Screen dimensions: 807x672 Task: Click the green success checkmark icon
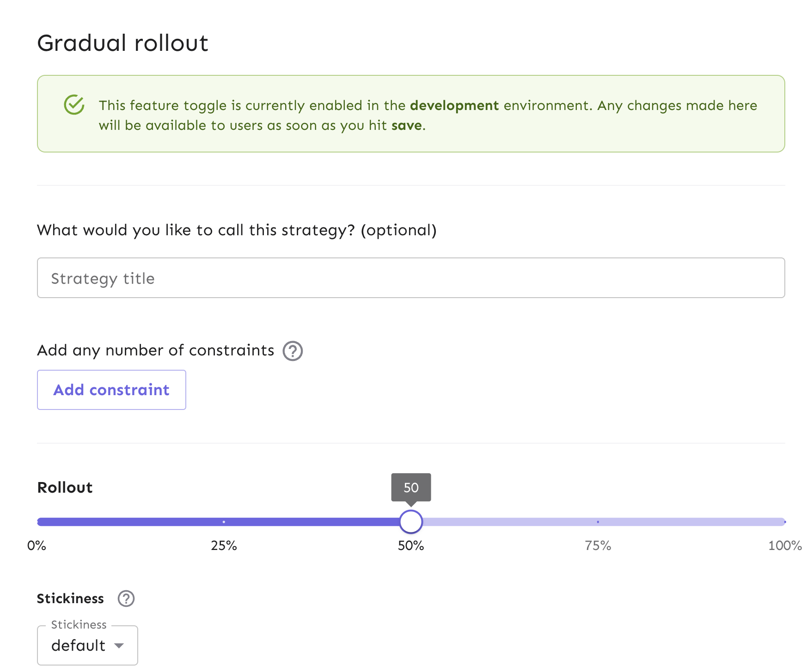click(74, 105)
